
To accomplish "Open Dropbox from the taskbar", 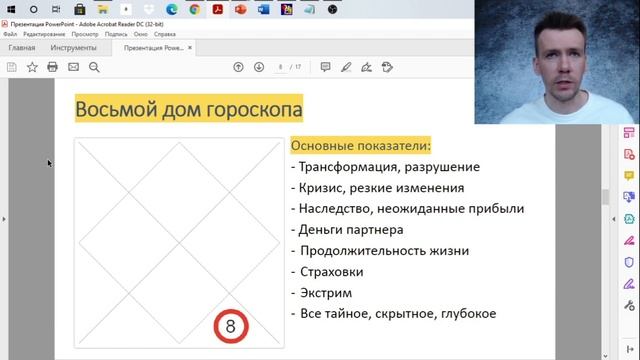I will 149,9.
